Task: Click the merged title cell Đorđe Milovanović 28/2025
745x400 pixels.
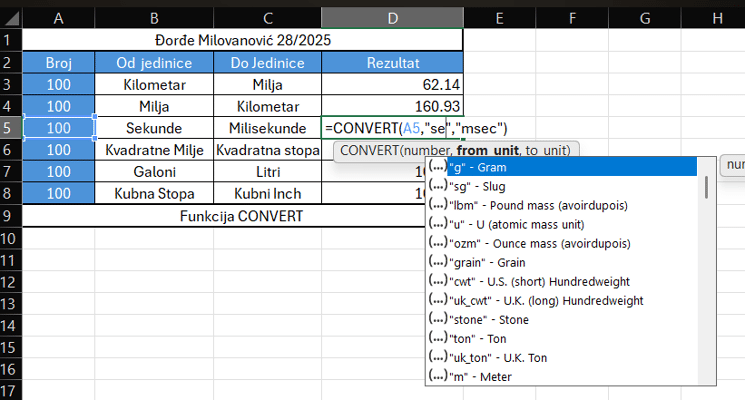Action: pyautogui.click(x=243, y=40)
